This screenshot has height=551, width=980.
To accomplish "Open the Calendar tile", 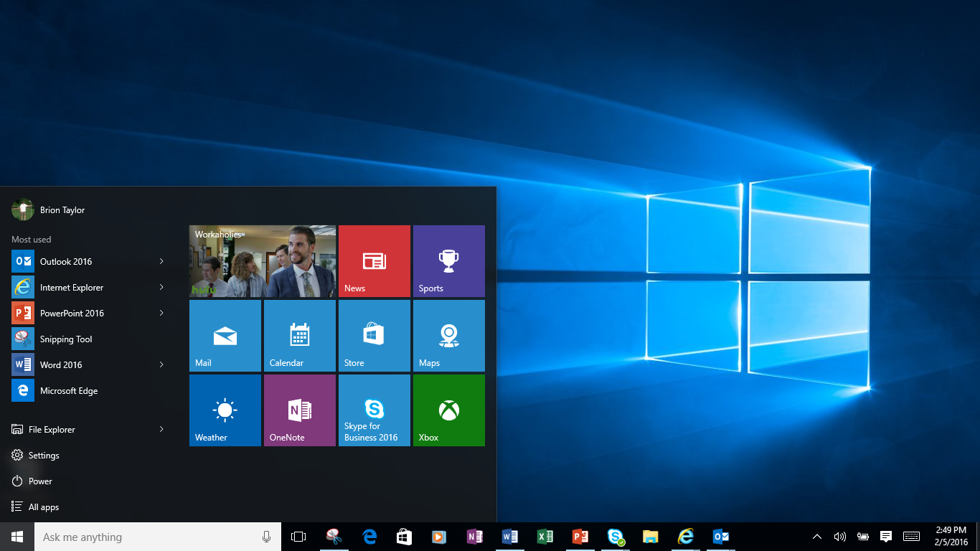I will [x=299, y=335].
